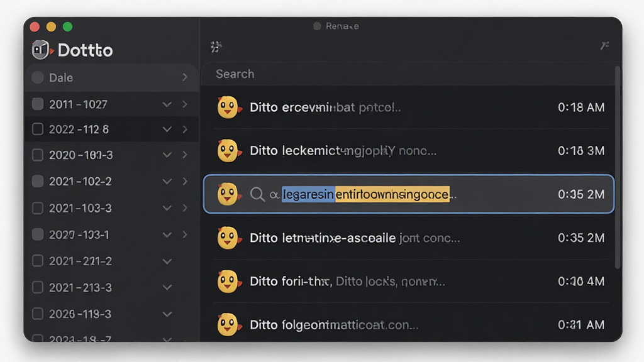Expand the down chevron on 2011 – 1027
Screen dimensions: 644x362
(x=167, y=105)
